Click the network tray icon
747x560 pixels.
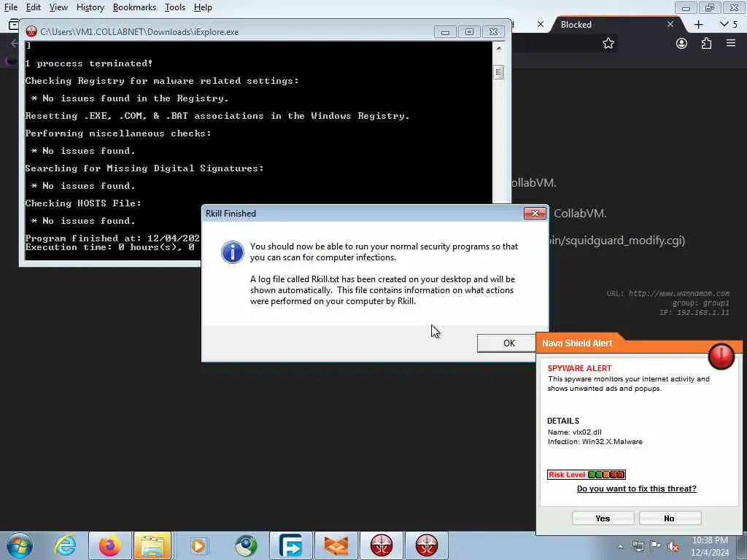coord(638,547)
